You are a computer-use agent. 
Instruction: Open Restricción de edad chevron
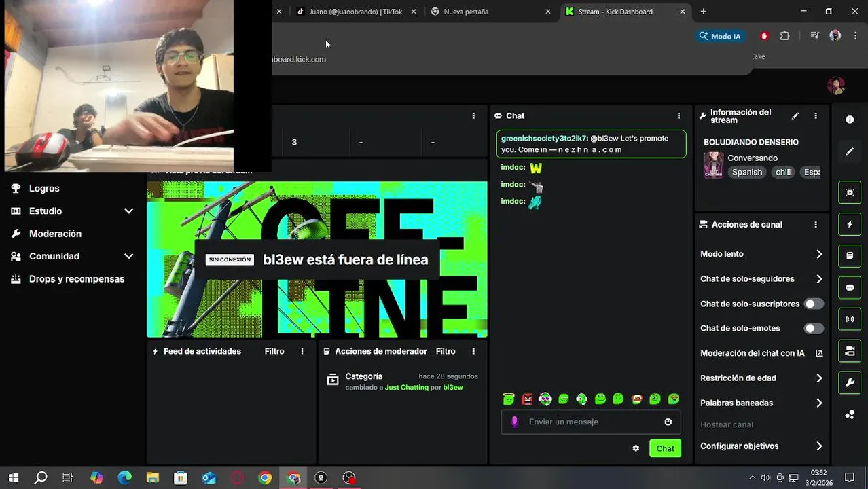pos(819,378)
